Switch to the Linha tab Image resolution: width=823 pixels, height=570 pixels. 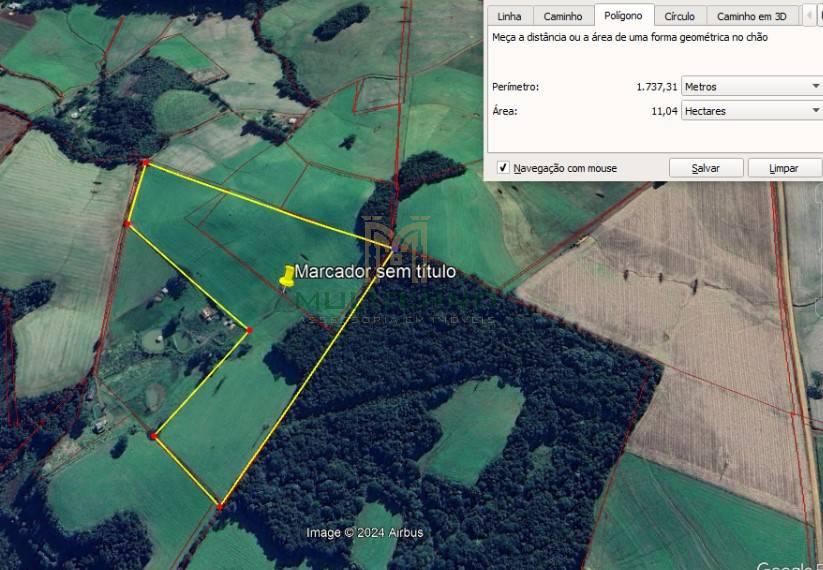[x=509, y=16]
